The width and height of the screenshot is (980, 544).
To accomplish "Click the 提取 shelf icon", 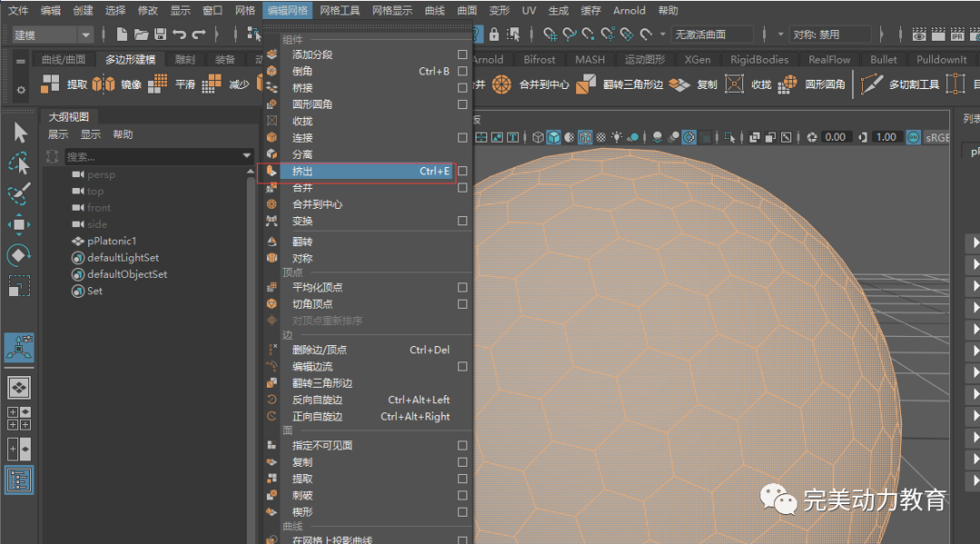I will tap(50, 84).
